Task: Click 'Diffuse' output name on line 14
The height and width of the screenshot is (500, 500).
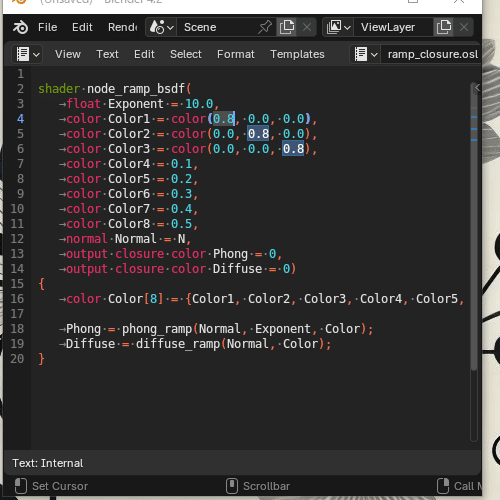Action: (237, 269)
